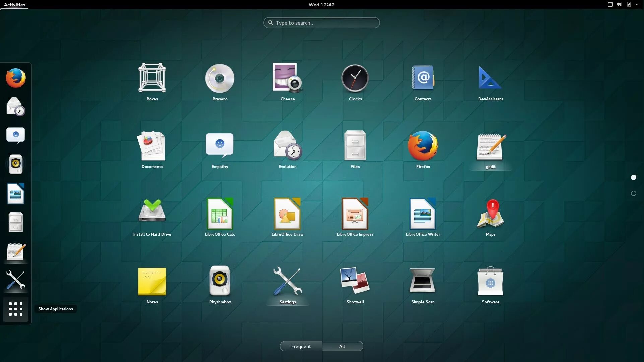
Task: Open Shotwell photo manager
Action: pos(355,282)
